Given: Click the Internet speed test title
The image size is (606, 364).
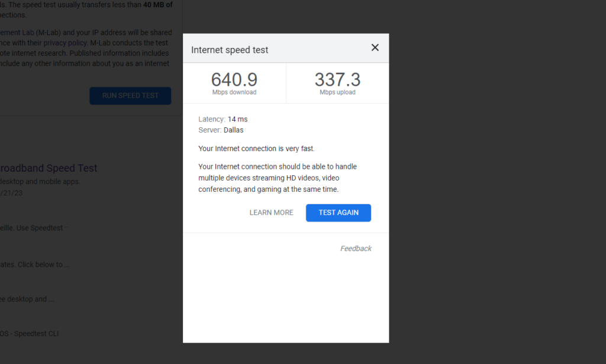Looking at the screenshot, I should (228, 50).
